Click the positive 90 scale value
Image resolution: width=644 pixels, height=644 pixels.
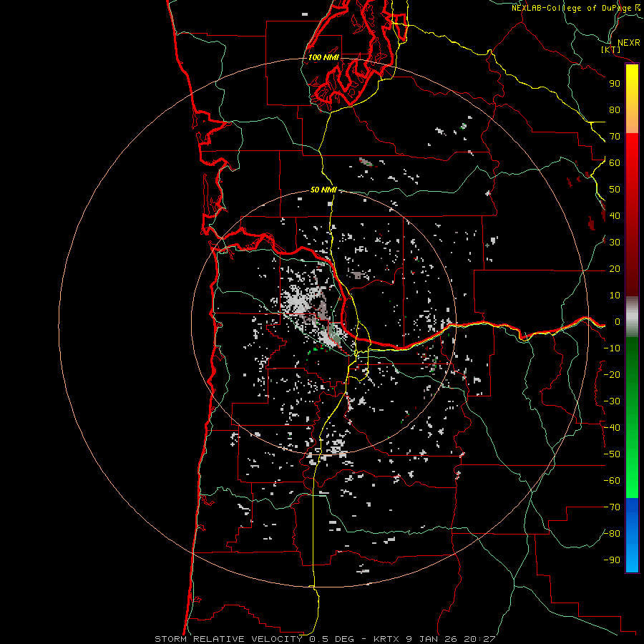(x=615, y=84)
